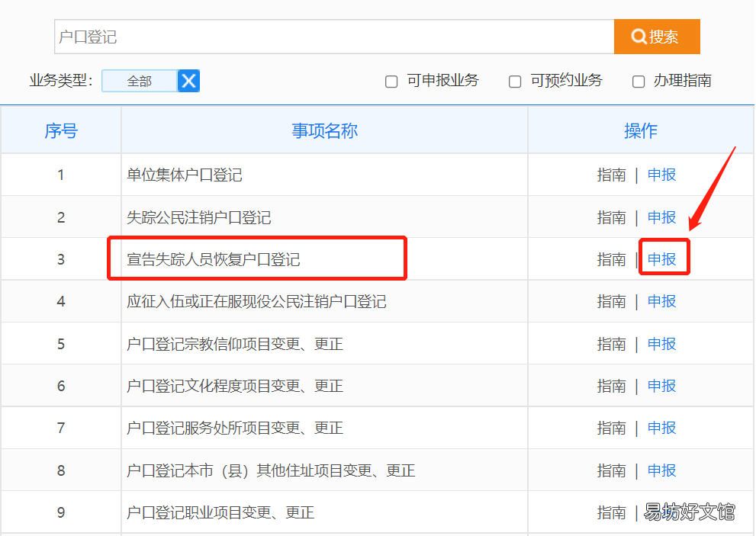Click 申报 for 文化程度项目变更、更正
Screen dimensions: 756x536
pyautogui.click(x=661, y=386)
